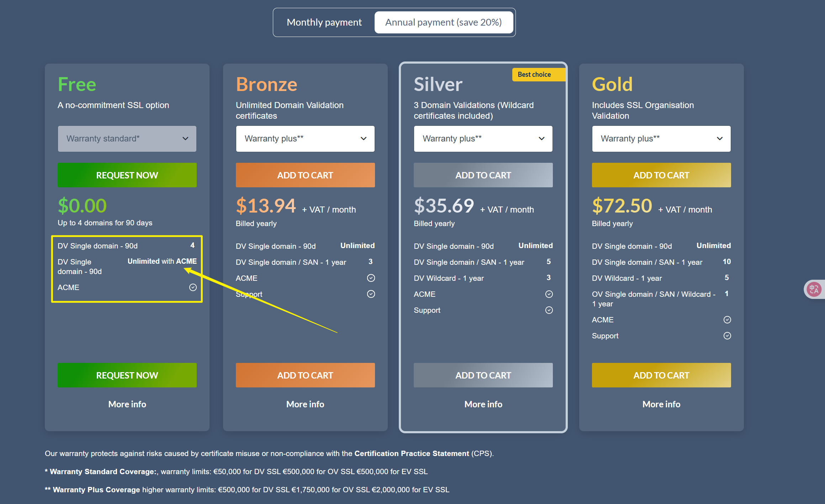The image size is (825, 504).
Task: Expand the Gold plan warranty dropdown
Action: 661,139
